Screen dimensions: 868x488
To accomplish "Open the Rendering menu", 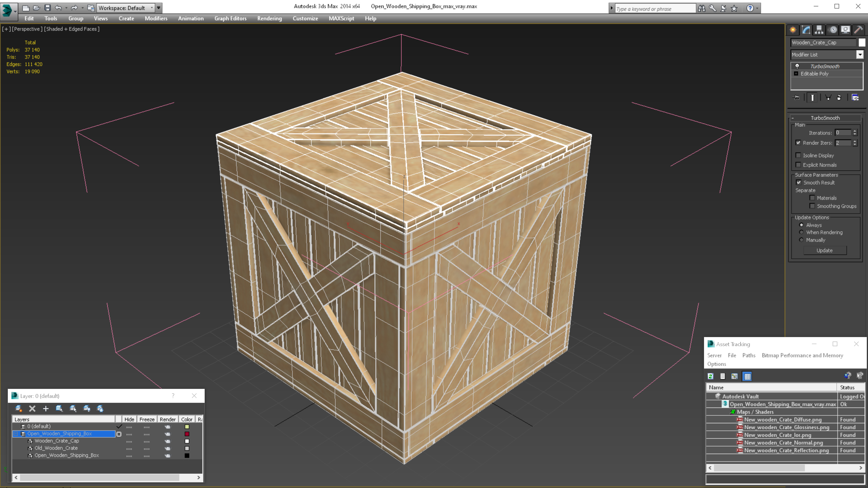I will pyautogui.click(x=269, y=18).
